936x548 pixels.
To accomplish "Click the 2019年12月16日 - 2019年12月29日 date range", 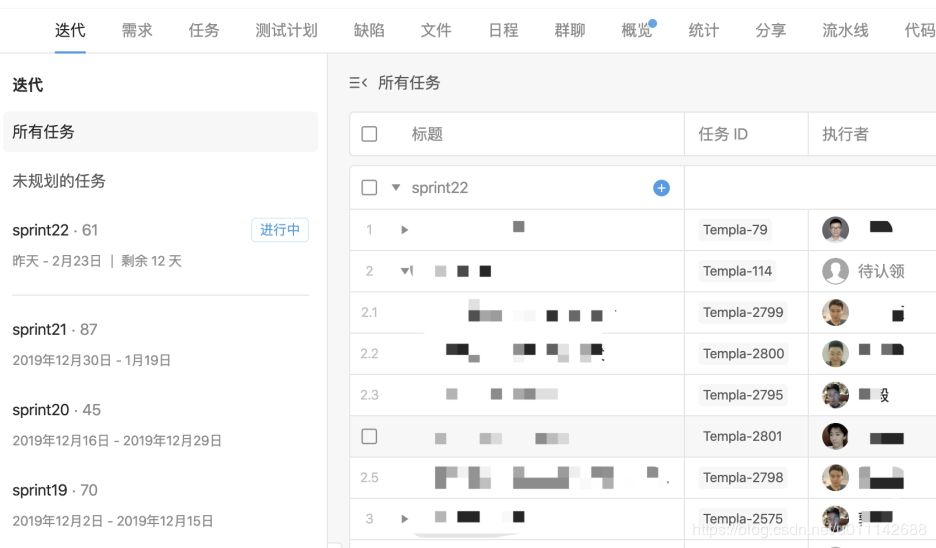I will (117, 441).
